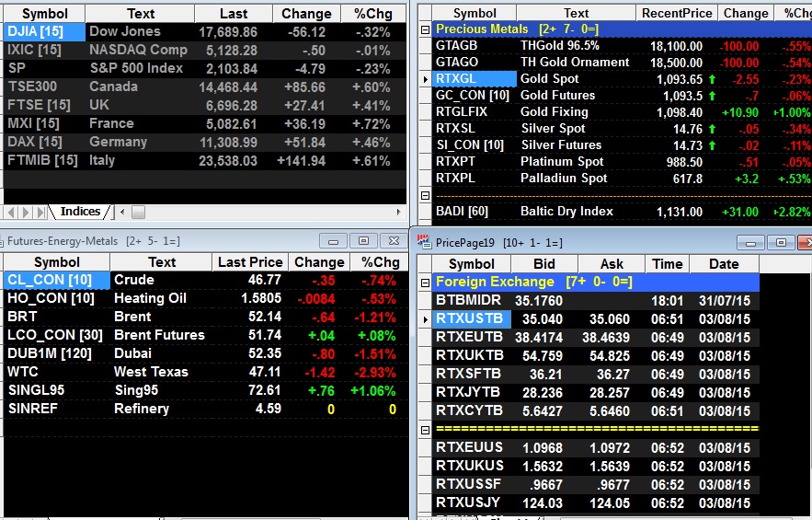Select the DUB1M [120] Dubai row
Screen dimensions: 812x520
point(206,353)
